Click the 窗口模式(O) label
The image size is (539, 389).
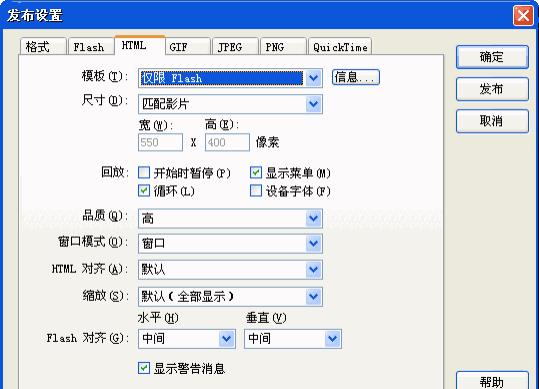92,242
